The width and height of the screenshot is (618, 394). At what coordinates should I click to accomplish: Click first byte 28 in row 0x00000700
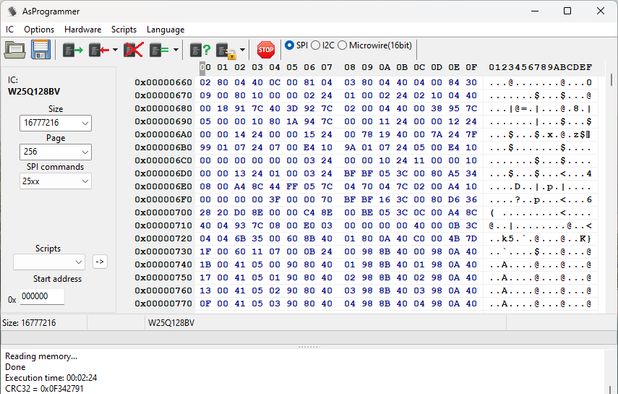click(x=205, y=212)
